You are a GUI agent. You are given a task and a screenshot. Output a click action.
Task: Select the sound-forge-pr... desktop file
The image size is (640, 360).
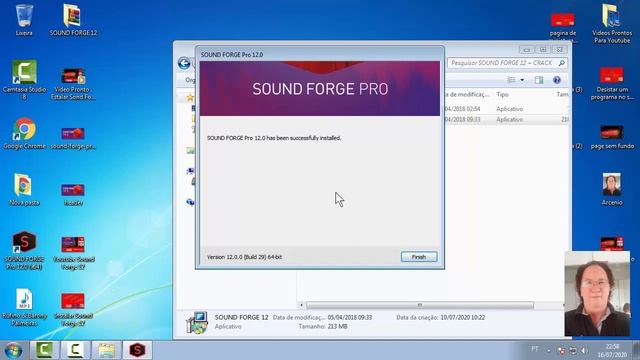point(73,138)
